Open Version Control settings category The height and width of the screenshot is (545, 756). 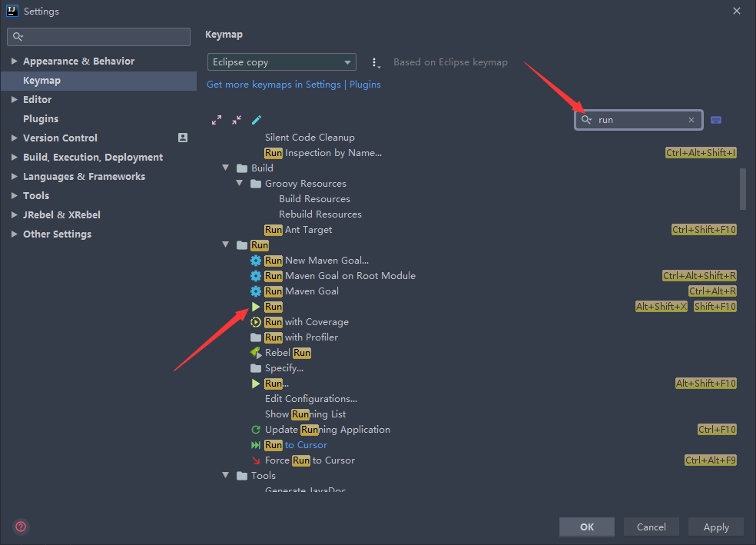(60, 138)
